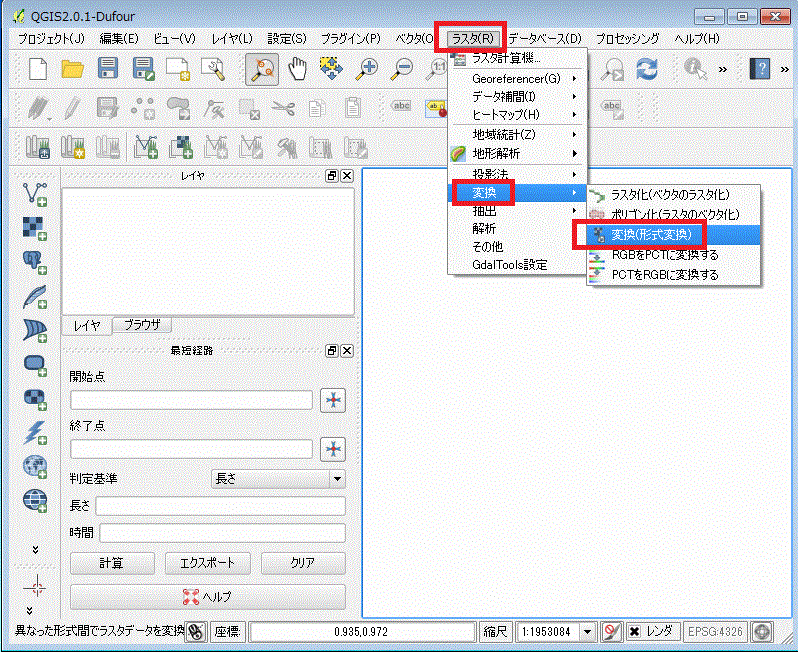Screen dimensions: 798x652
Task: Select the Pan Map hand tool
Action: pos(297,68)
